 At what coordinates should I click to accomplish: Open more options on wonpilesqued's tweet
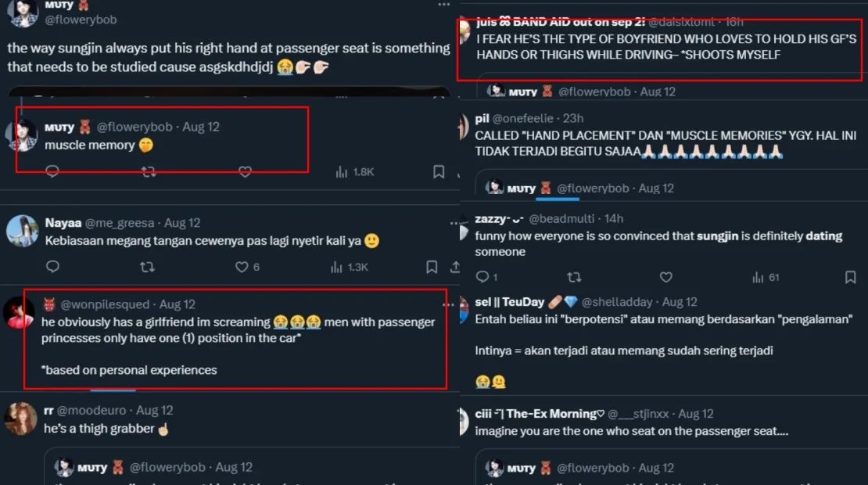pyautogui.click(x=448, y=304)
